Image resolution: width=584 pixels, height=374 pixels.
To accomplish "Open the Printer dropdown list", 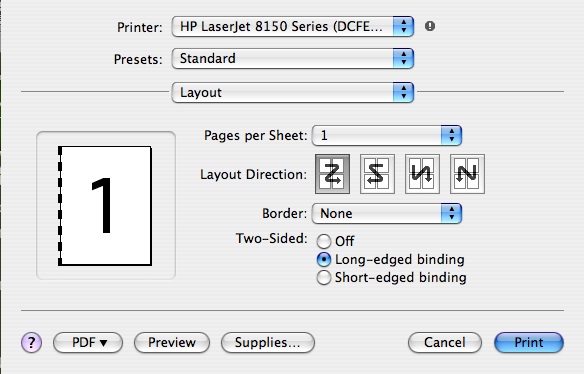I will point(293,26).
